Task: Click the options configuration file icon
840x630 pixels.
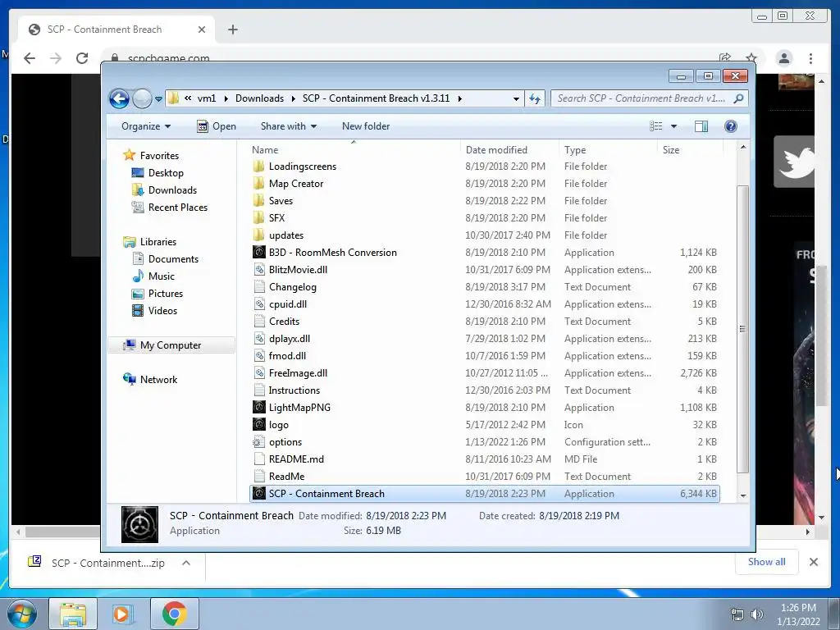Action: point(258,442)
